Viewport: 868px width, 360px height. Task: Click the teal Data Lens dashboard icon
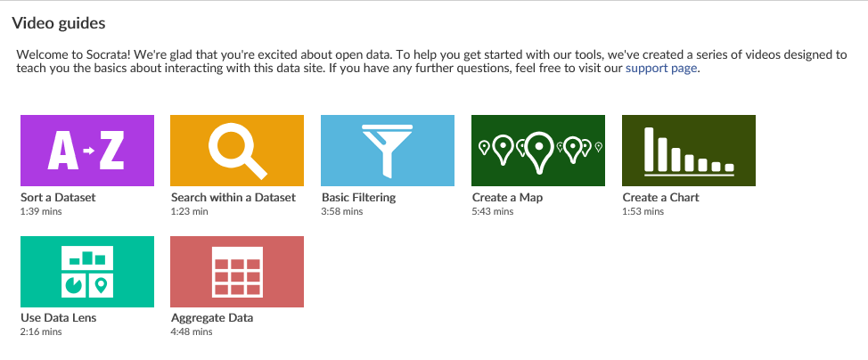pyautogui.click(x=86, y=272)
